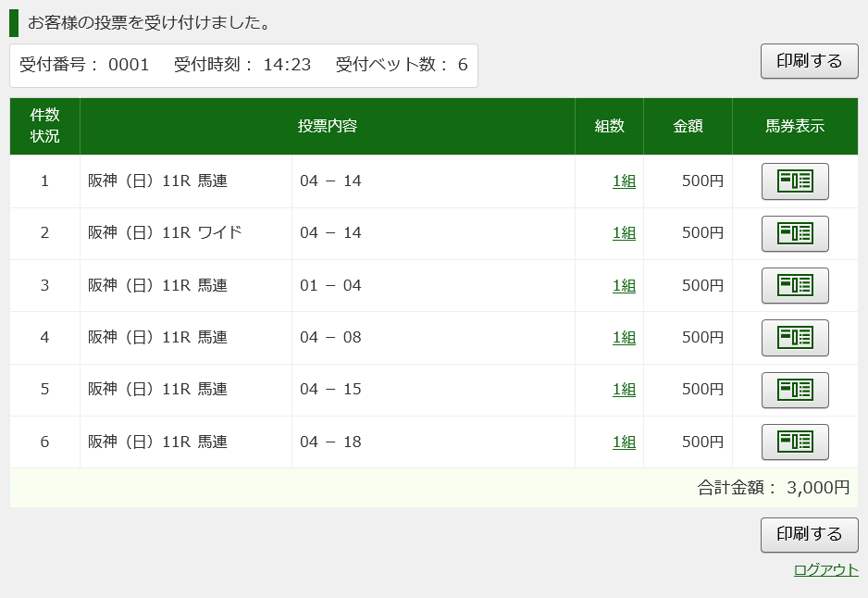Show ticket icon for ワイド 04-14 bet
This screenshot has width=868, height=598.
[795, 233]
